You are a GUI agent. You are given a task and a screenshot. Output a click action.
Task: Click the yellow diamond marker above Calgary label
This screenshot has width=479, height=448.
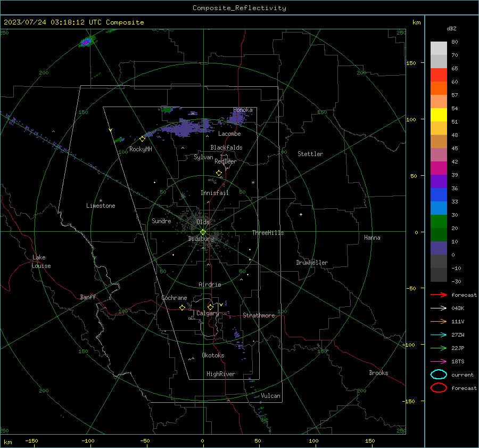coord(210,307)
